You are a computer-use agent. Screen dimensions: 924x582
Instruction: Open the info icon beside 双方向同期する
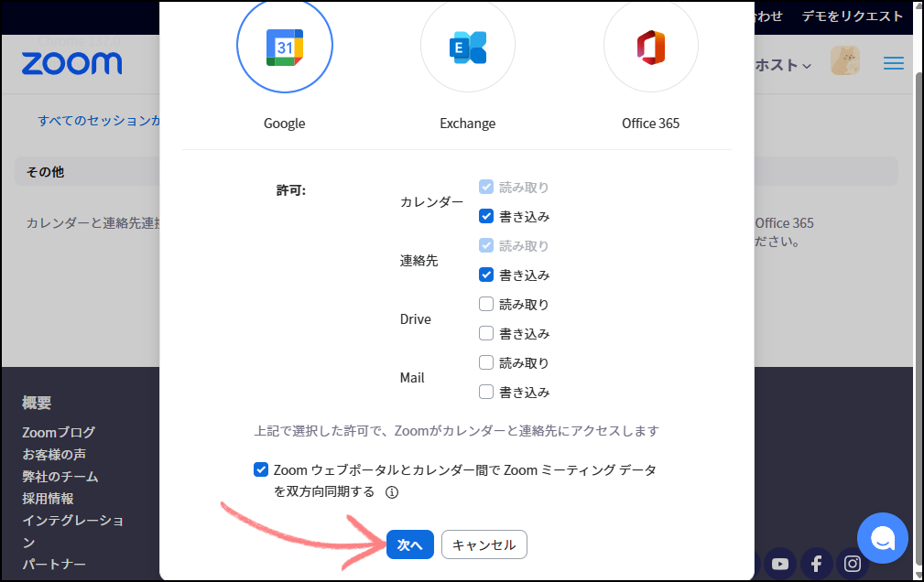tap(392, 492)
